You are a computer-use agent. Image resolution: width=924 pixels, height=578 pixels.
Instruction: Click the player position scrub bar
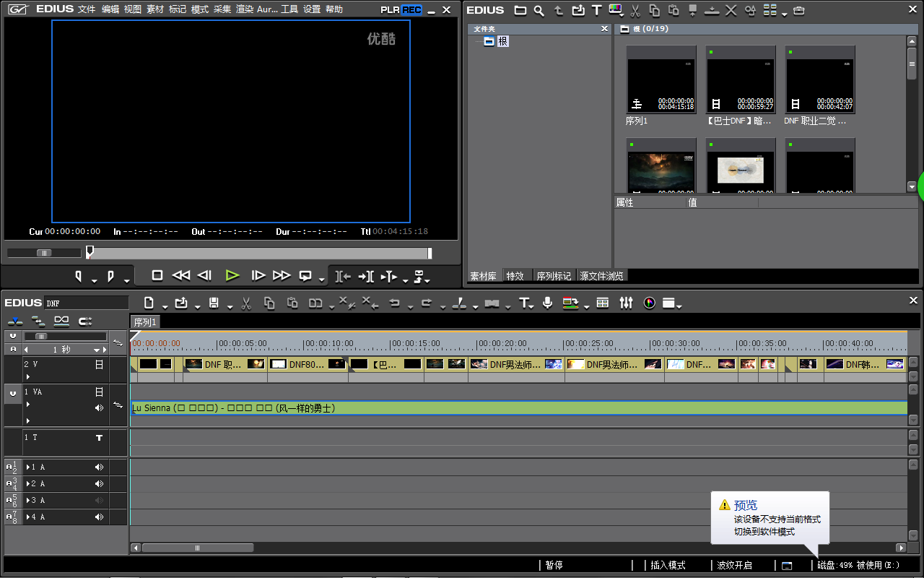[x=258, y=253]
